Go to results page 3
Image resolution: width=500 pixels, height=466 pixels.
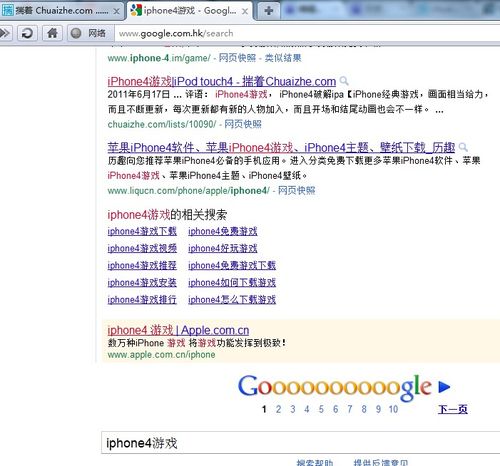click(x=293, y=409)
